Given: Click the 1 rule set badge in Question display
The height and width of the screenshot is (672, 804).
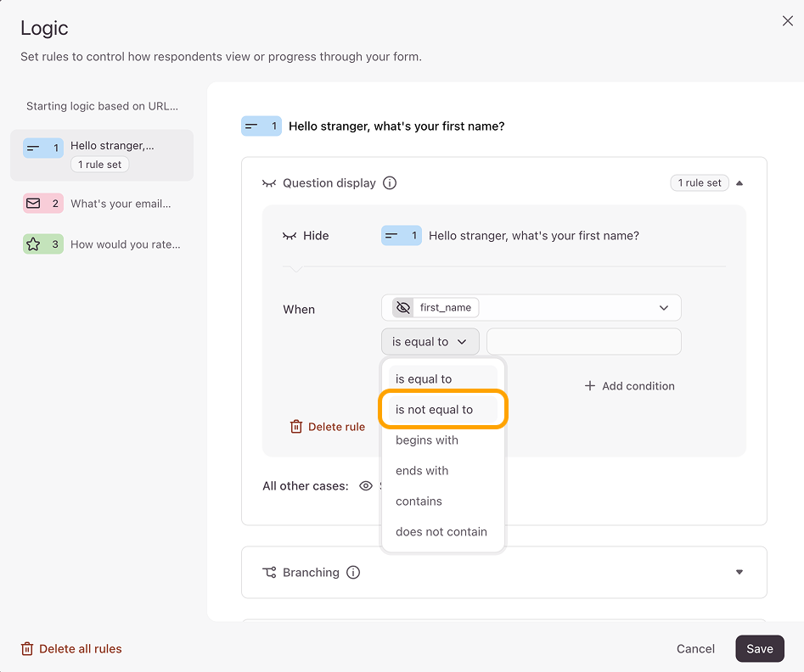Looking at the screenshot, I should (x=700, y=183).
